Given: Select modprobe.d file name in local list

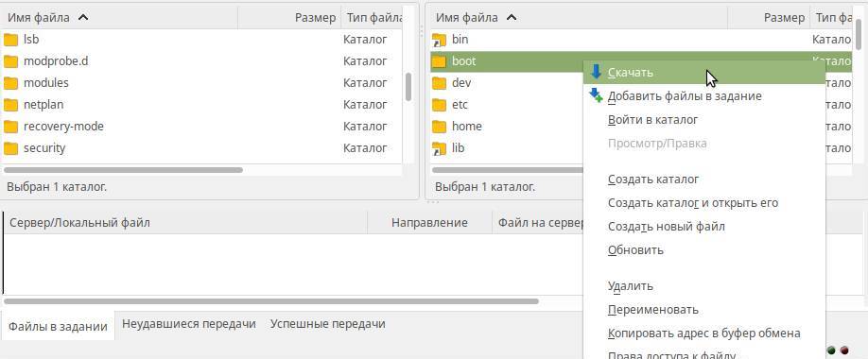Looking at the screenshot, I should pyautogui.click(x=56, y=61).
